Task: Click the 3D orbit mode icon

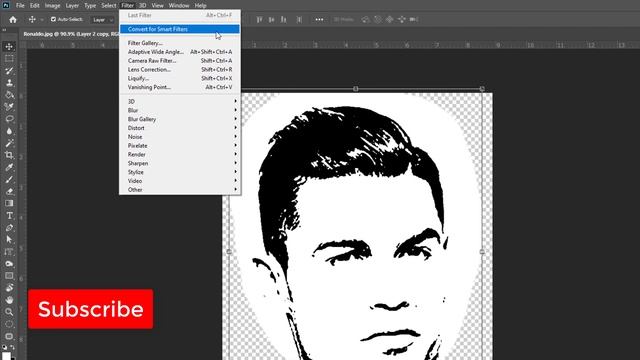Action: click(366, 19)
